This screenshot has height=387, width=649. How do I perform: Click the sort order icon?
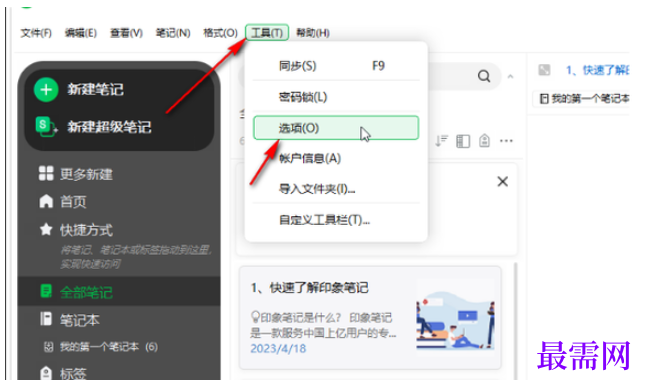tap(441, 141)
